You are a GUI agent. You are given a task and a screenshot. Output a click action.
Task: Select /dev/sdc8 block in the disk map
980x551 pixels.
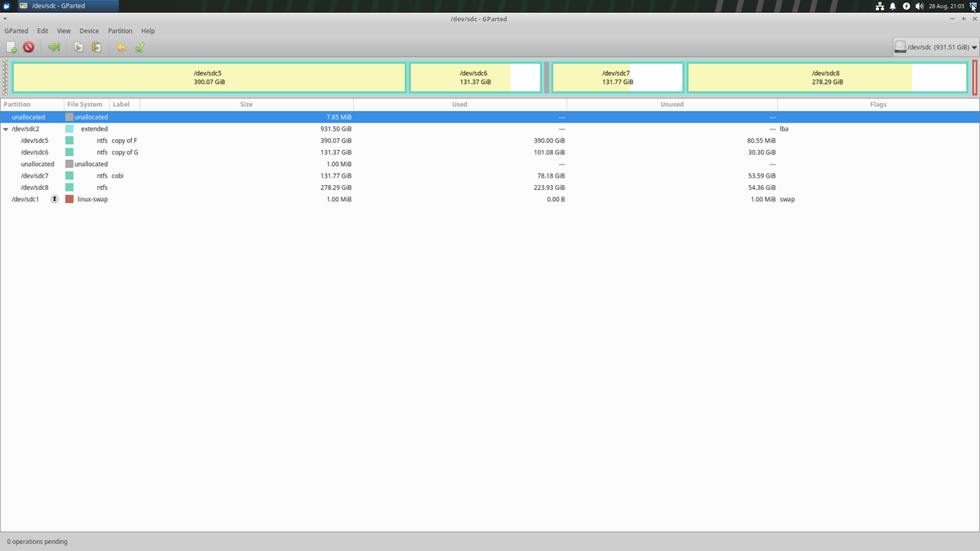tap(828, 77)
